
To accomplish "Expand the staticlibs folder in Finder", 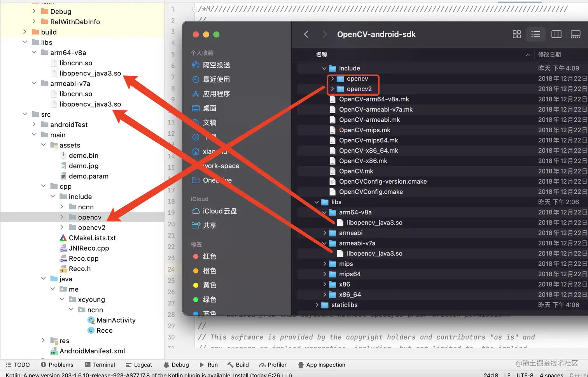I will (317, 305).
